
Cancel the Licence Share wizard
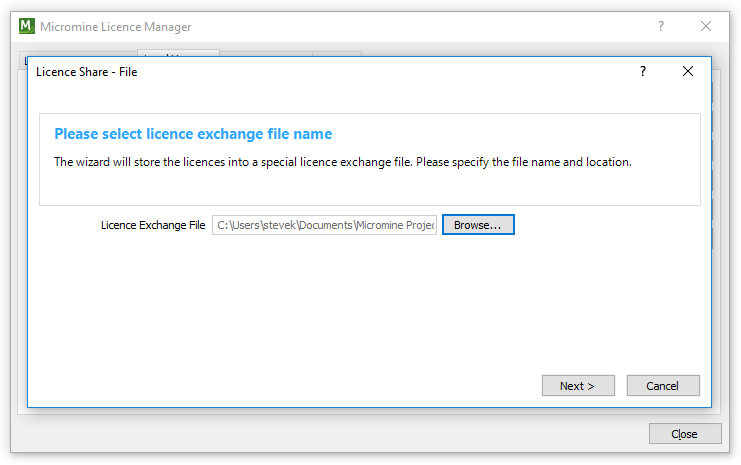pyautogui.click(x=663, y=386)
